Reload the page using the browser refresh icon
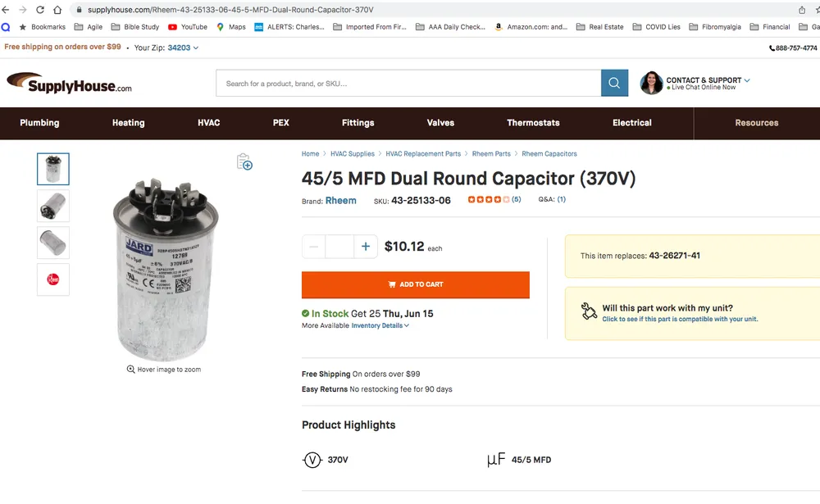 (x=39, y=10)
